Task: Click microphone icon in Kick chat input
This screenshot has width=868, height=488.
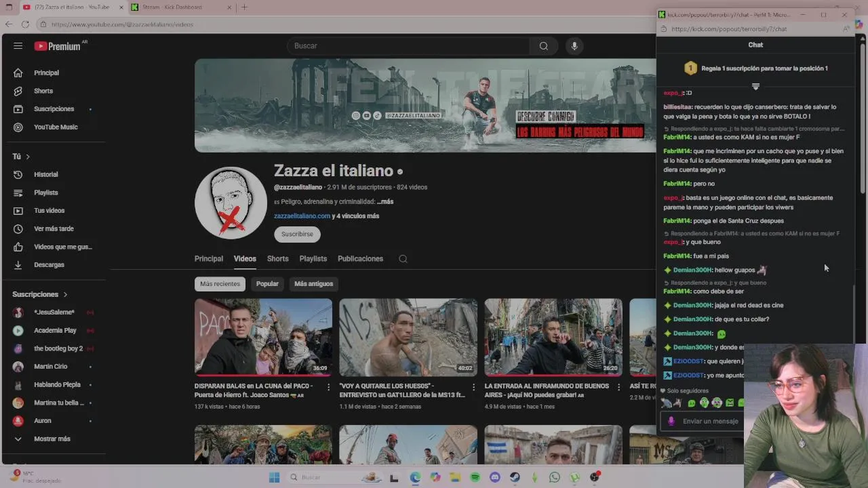Action: coord(671,421)
